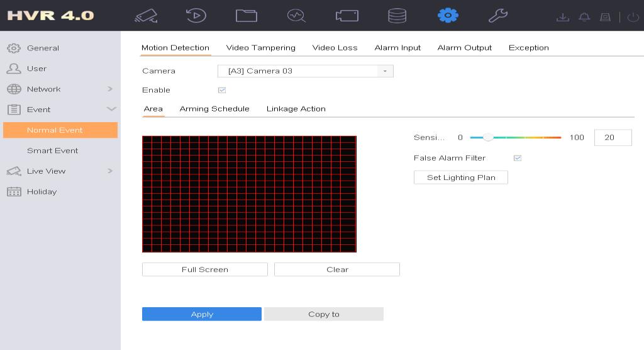Click the sensitivity value input field
Screen dimensions: 644x350
[613, 137]
